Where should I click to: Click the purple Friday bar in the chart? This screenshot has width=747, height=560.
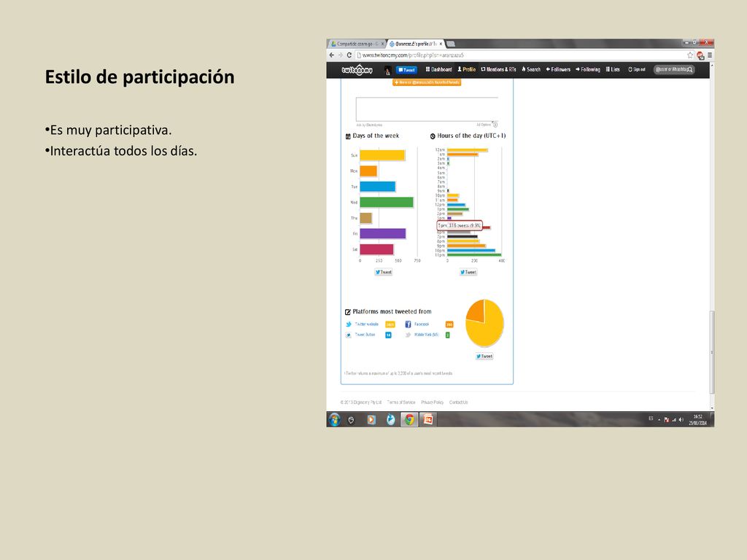pyautogui.click(x=382, y=234)
